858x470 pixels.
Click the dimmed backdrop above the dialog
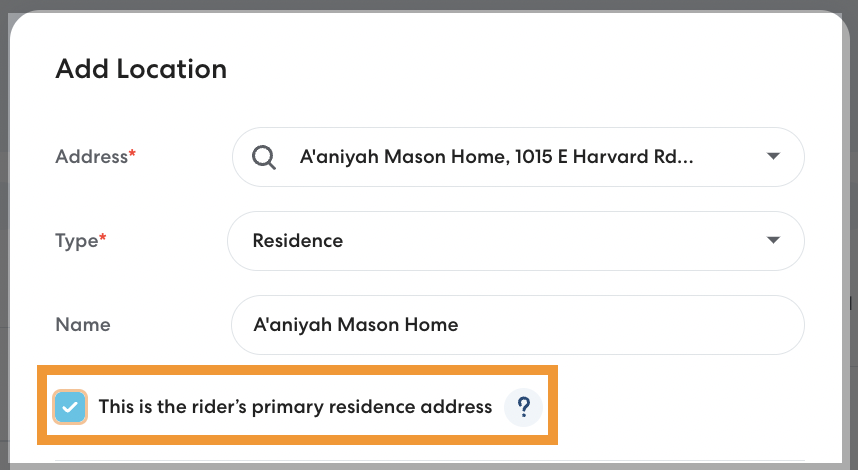[x=429, y=5]
